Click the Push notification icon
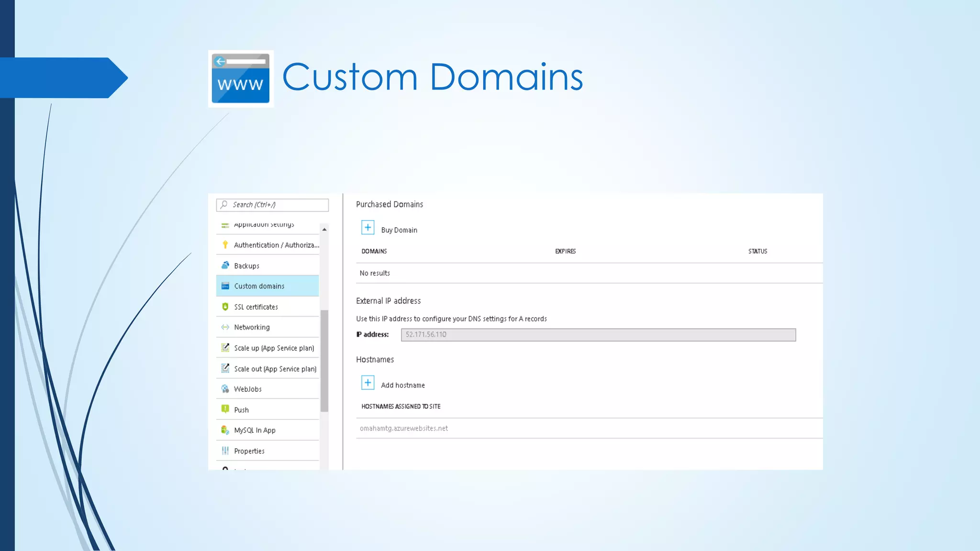980x551 pixels. point(225,409)
